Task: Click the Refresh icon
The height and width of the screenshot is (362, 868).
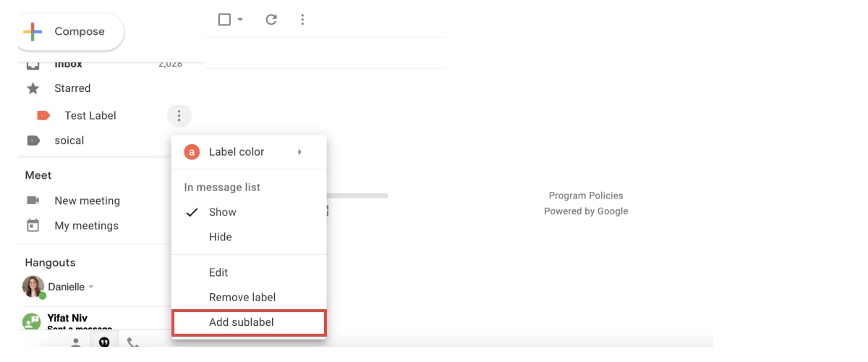Action: click(271, 20)
